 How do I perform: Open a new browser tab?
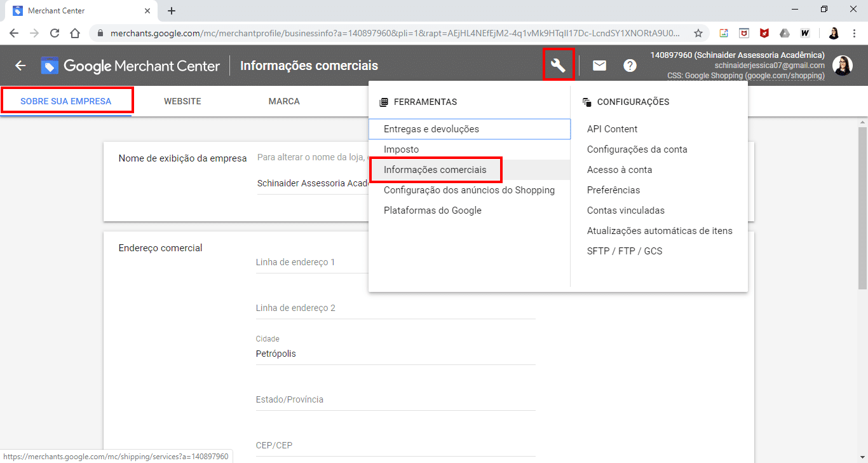tap(172, 11)
